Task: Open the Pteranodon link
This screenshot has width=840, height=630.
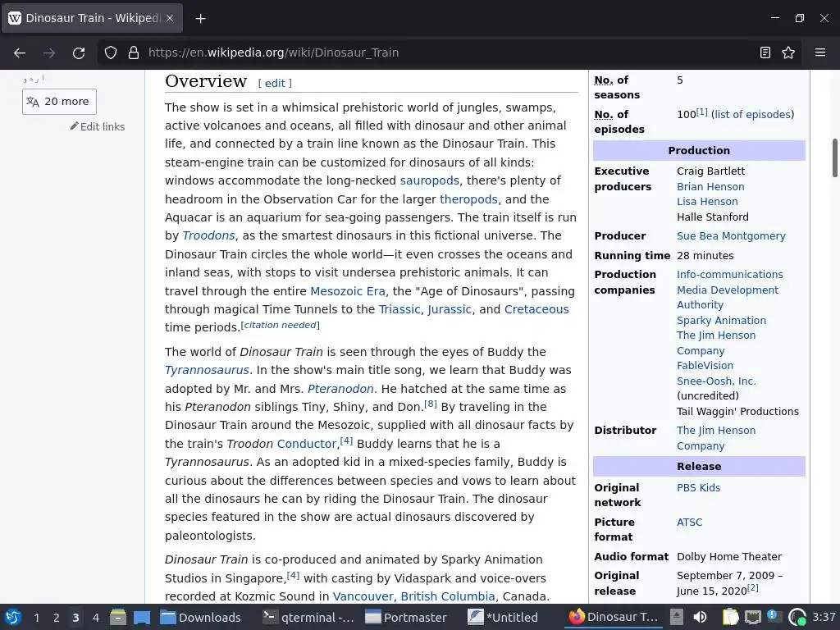Action: (340, 389)
